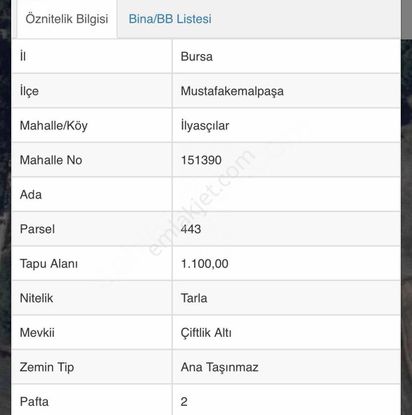412x415 pixels.
Task: Click the empty Ada value cell
Action: pyautogui.click(x=286, y=194)
